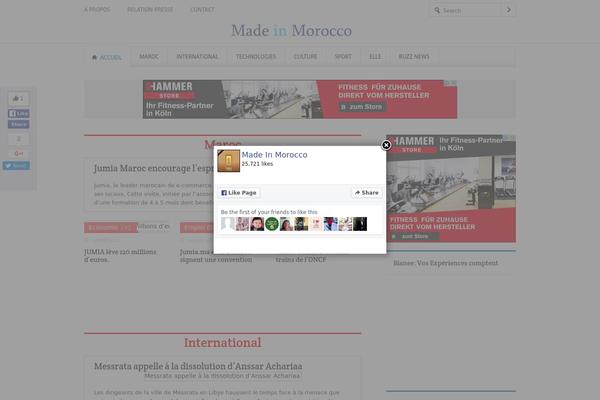Open the Jumia Maroc encourage article headline
The height and width of the screenshot is (400, 600).
[x=153, y=168]
